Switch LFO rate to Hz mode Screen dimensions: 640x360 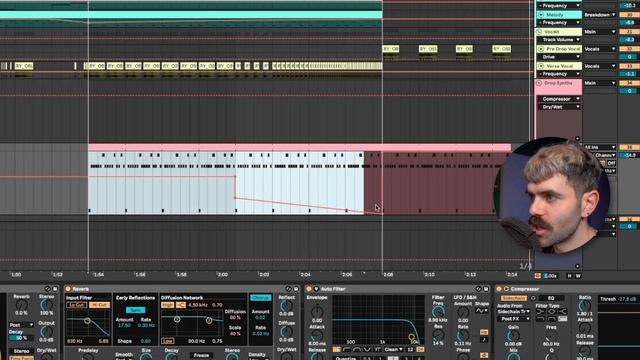coord(484,332)
